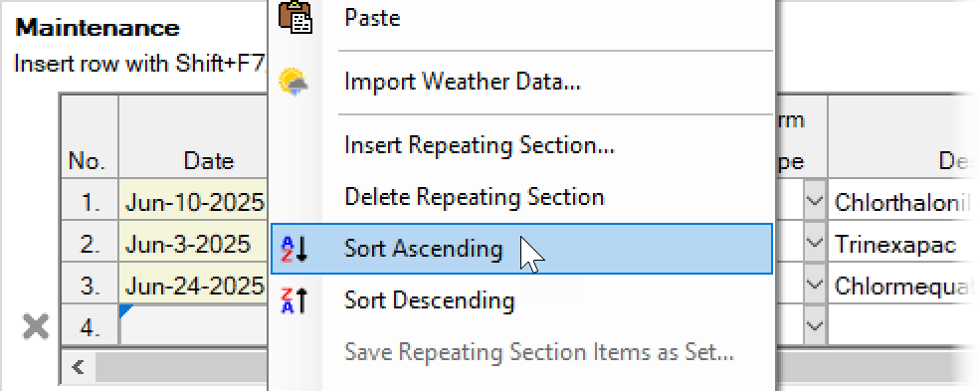Viewport: 980px width, 391px height.
Task: Click the Jun-24-2025 date cell
Action: pos(193,285)
